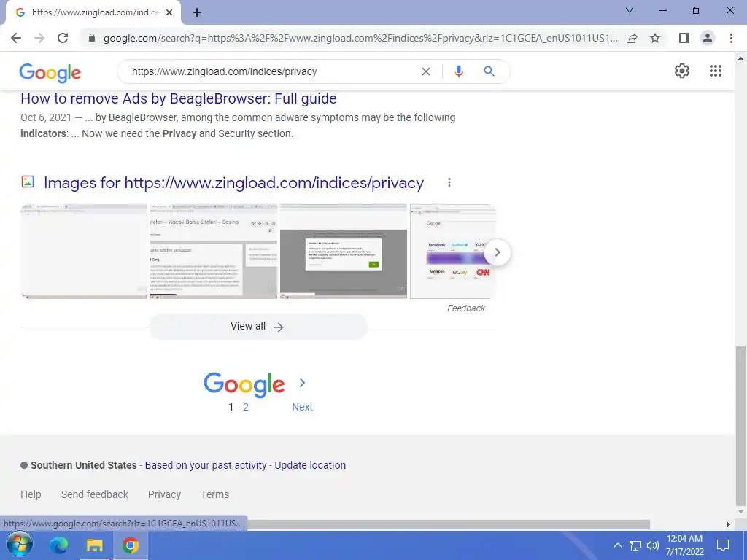Click the Next results link
The image size is (747, 560).
click(302, 407)
